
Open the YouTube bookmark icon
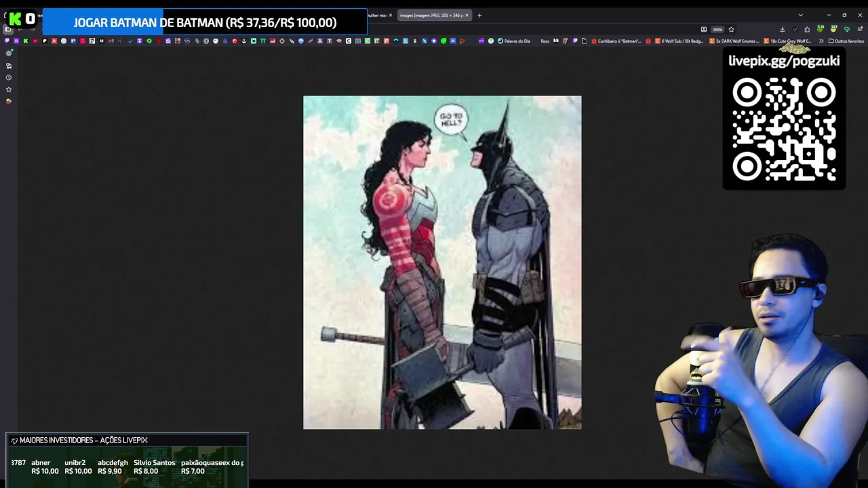coord(35,41)
